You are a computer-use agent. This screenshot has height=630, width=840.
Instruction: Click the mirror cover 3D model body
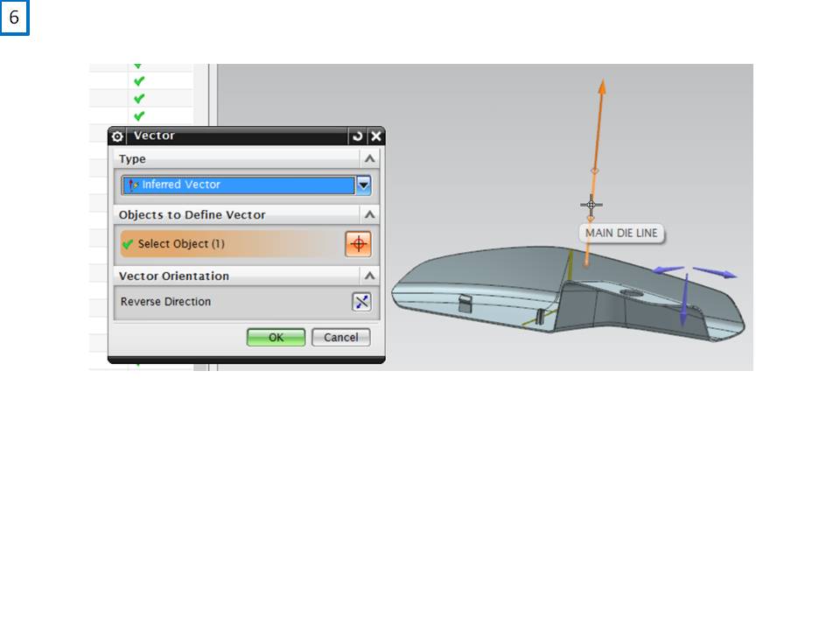[x=568, y=294]
